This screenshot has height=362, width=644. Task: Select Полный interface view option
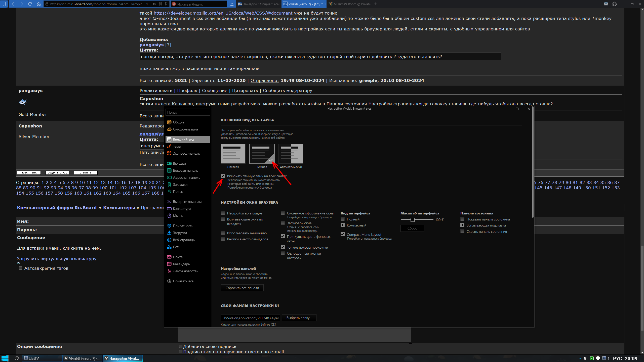click(x=343, y=219)
